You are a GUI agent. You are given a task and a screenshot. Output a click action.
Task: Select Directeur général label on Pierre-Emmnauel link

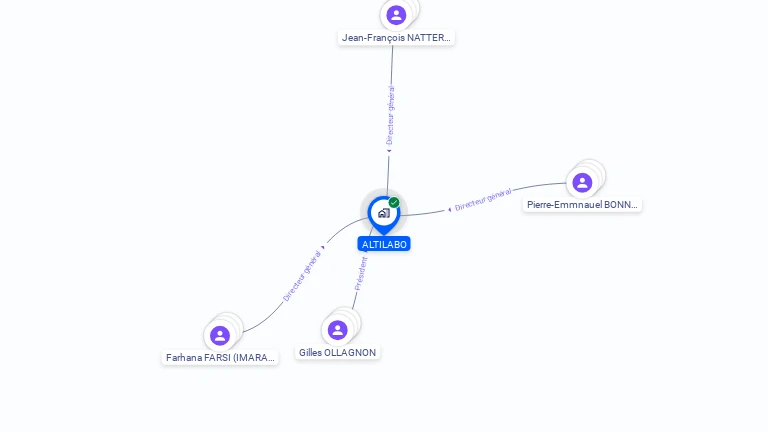pos(483,200)
